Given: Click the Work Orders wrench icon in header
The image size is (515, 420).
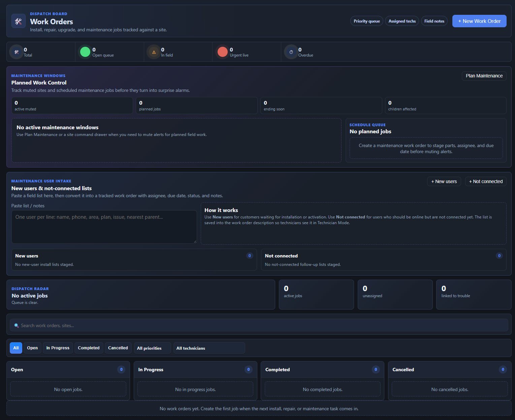Looking at the screenshot, I should (19, 21).
